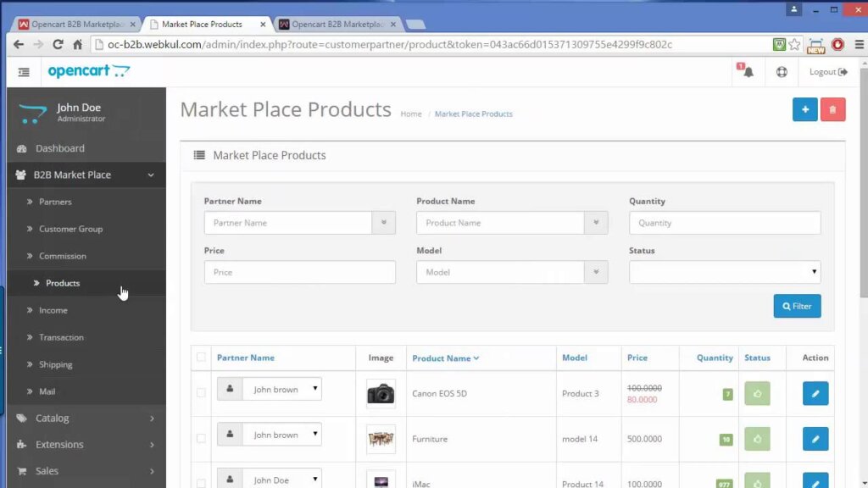Expand the Partner Name filter dropdown arrow
The width and height of the screenshot is (868, 488).
click(x=383, y=223)
